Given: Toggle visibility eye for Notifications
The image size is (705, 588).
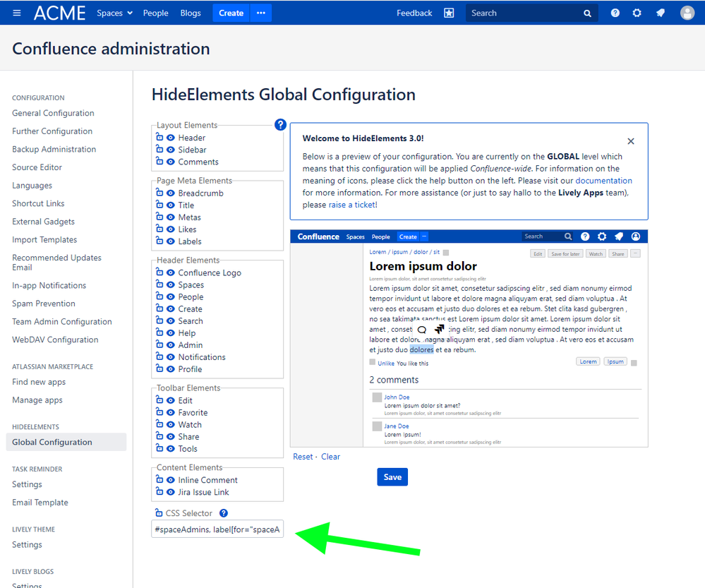Looking at the screenshot, I should 170,357.
